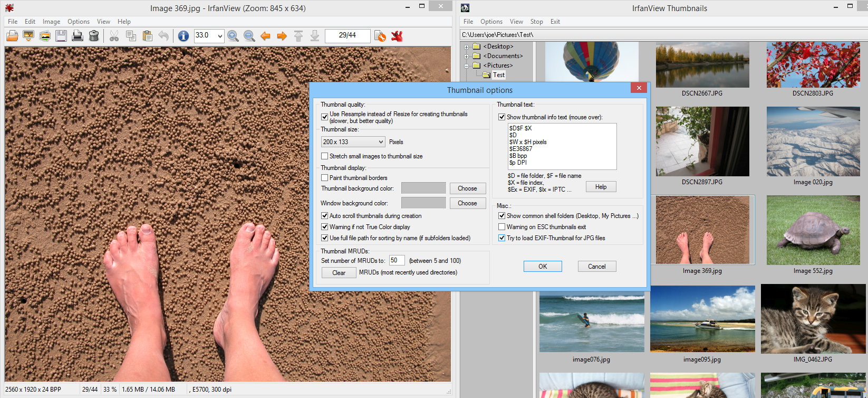Click the Print icon in toolbar
868x398 pixels.
point(78,36)
